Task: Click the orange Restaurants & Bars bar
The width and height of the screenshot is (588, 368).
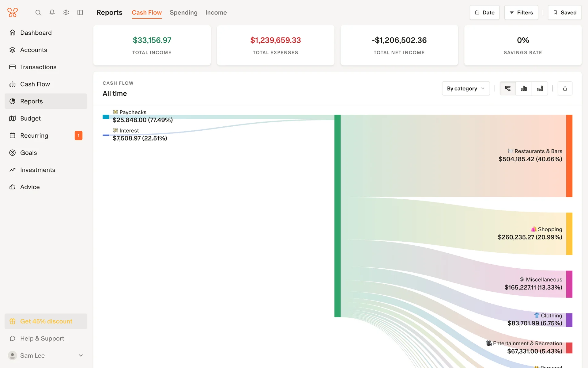Action: click(569, 156)
